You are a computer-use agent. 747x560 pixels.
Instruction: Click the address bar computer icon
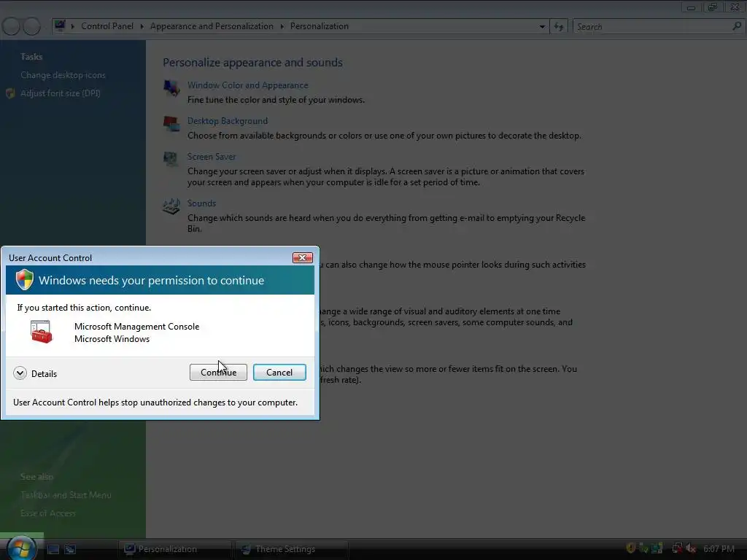[x=60, y=26]
